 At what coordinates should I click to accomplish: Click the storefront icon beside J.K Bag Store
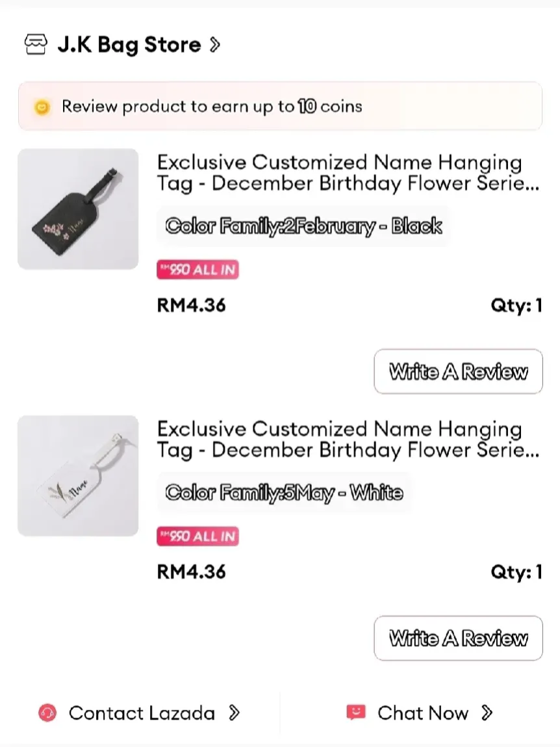tap(36, 45)
